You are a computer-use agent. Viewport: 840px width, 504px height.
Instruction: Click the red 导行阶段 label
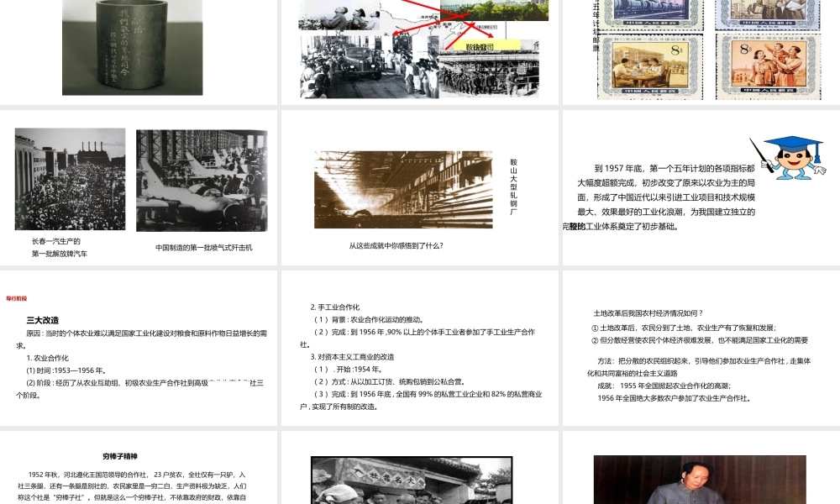pos(16,298)
